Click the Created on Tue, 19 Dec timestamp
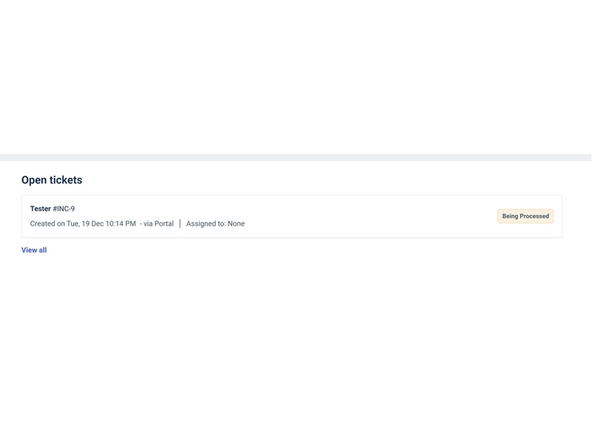Viewport: 592px width, 444px height. [x=83, y=224]
